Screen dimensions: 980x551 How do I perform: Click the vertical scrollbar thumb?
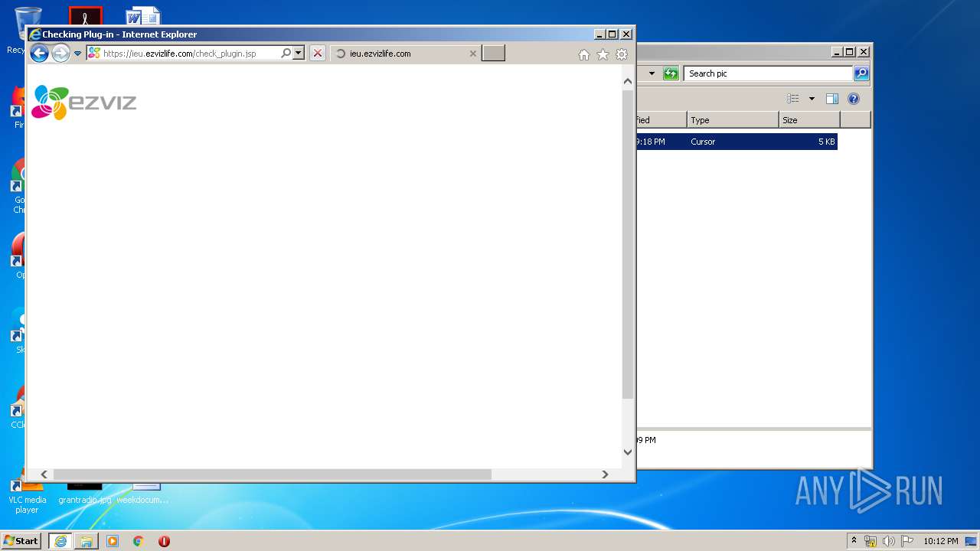click(628, 244)
